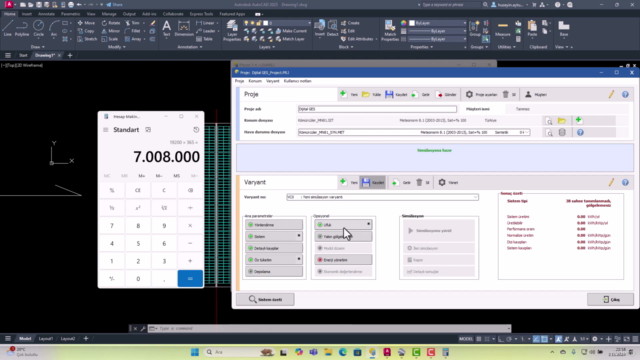Open the Ufuk horizon option
The height and width of the screenshot is (360, 640).
tap(343, 225)
